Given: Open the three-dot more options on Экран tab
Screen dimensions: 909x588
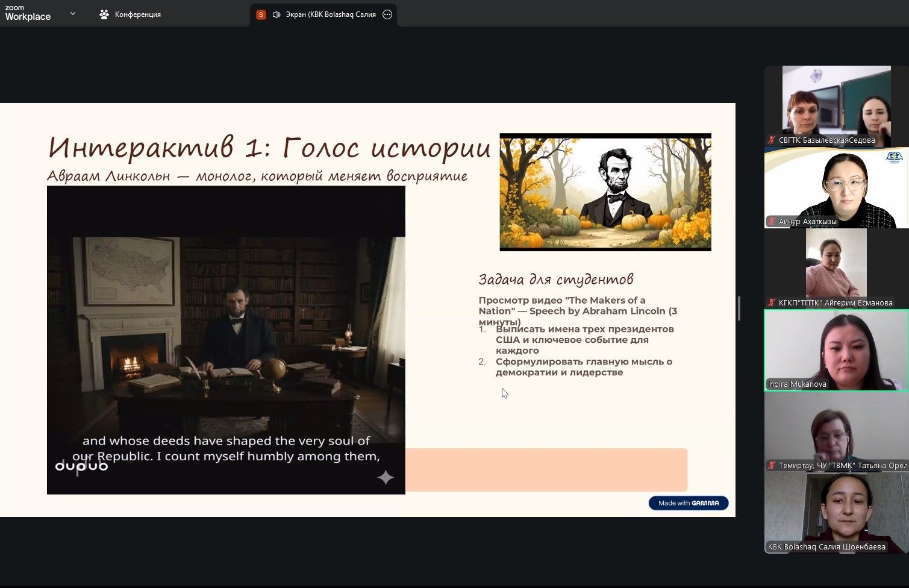Looking at the screenshot, I should click(x=387, y=14).
